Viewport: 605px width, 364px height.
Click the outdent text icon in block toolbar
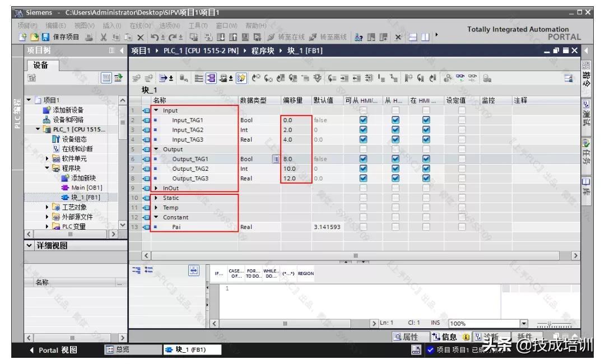356,78
